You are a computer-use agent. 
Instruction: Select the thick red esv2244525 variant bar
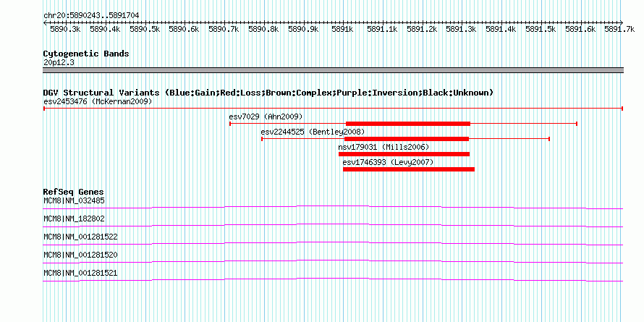pos(407,139)
